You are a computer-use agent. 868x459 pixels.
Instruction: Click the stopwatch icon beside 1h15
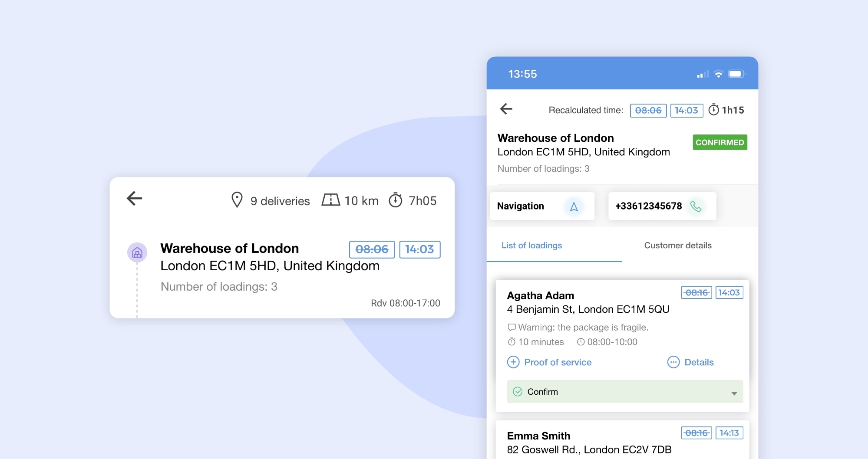point(713,110)
